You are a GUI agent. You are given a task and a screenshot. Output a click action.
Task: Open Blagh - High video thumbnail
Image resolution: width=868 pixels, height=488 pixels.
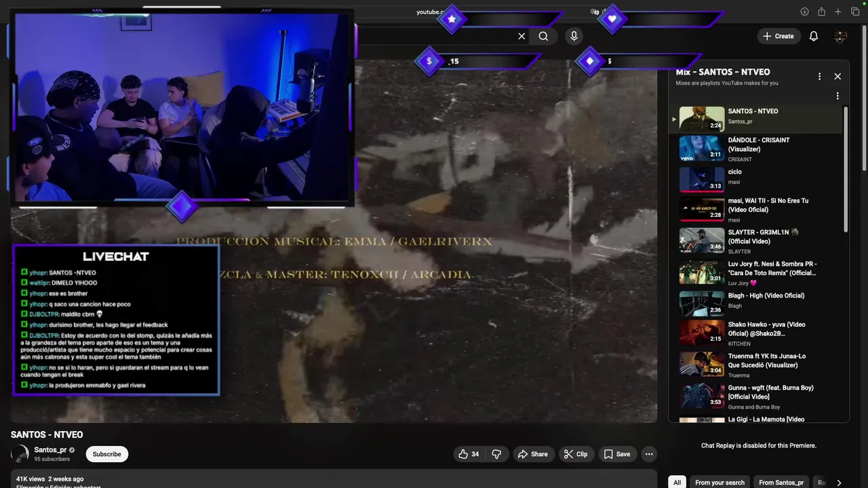pos(702,304)
